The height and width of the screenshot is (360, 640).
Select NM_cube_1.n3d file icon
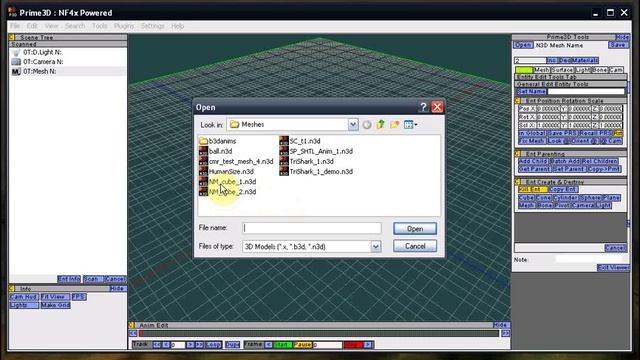click(203, 182)
